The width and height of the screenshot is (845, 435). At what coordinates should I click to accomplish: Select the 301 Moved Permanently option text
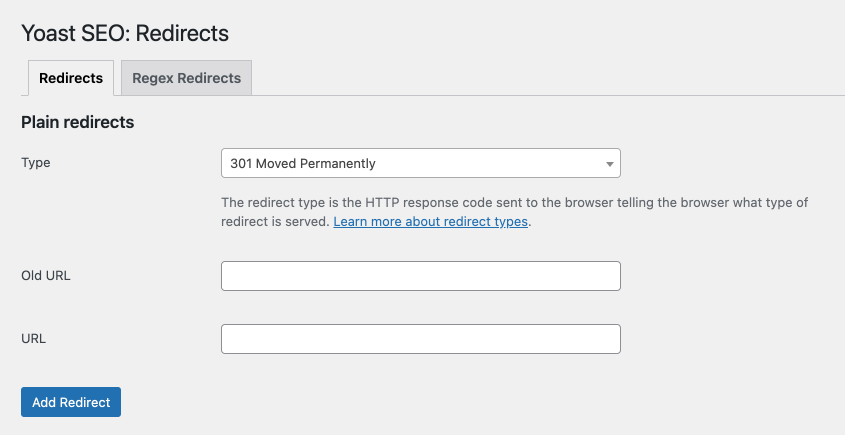point(303,163)
